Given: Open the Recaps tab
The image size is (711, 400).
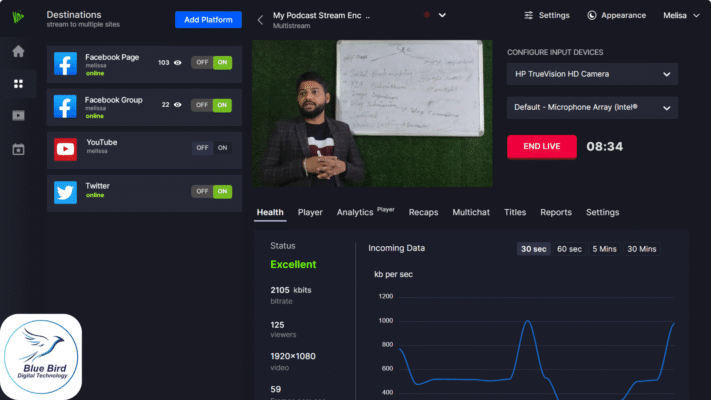Looking at the screenshot, I should click(423, 212).
